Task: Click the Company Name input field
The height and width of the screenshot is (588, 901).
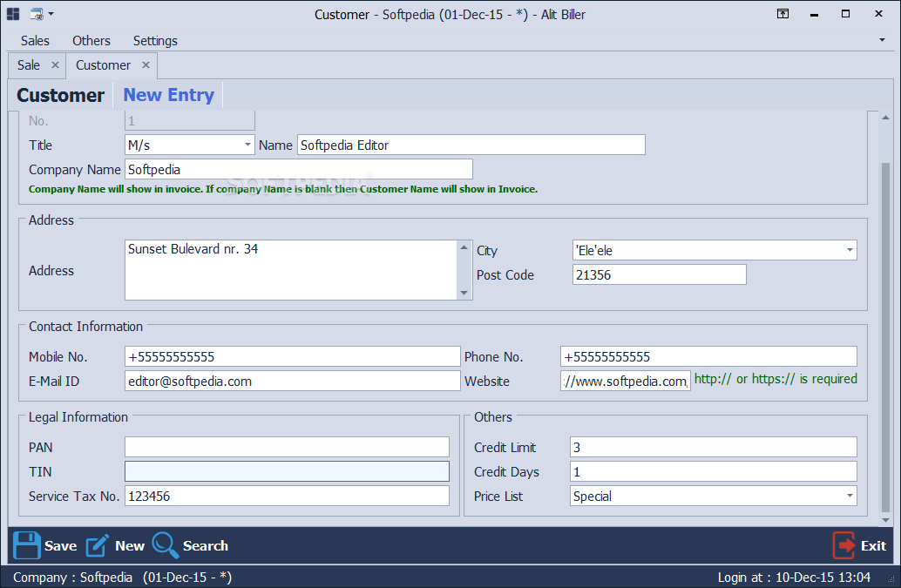Action: coord(299,169)
